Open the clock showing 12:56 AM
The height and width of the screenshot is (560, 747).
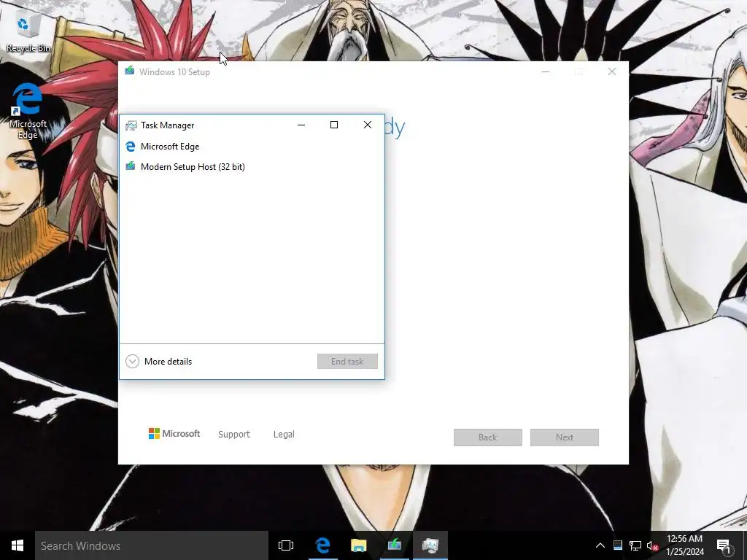pyautogui.click(x=684, y=545)
